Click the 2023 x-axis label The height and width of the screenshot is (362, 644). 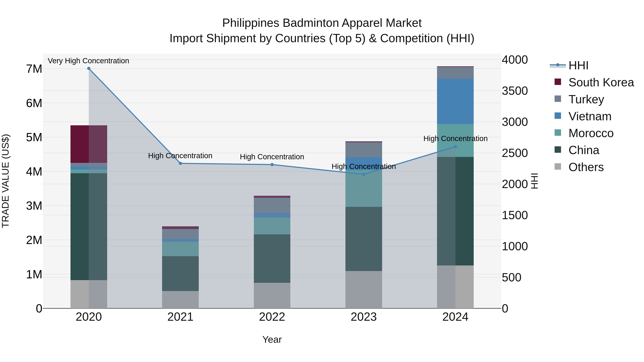pos(364,317)
